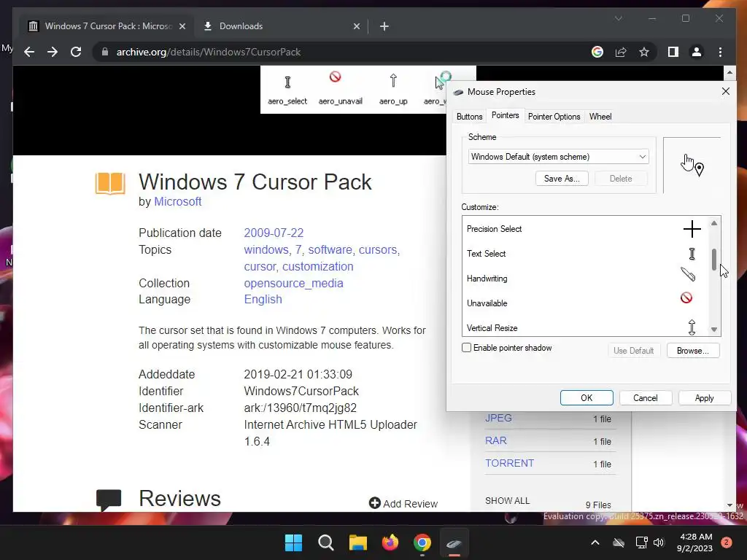Close the Downloads tab
Image resolution: width=747 pixels, height=560 pixels.
coord(356,26)
